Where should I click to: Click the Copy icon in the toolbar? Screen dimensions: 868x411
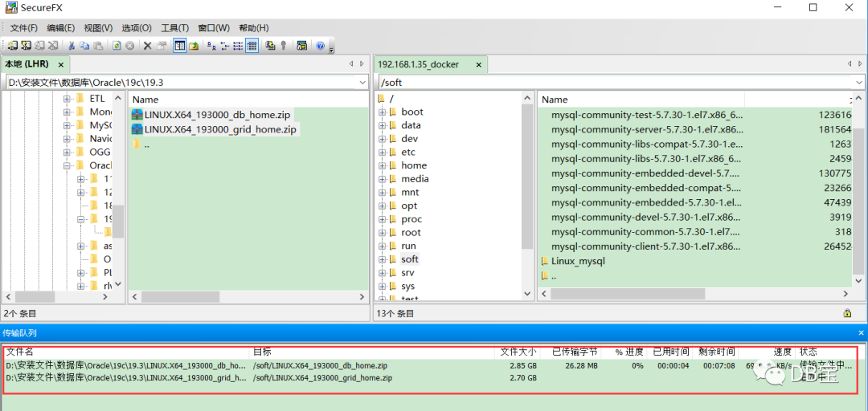click(x=84, y=46)
